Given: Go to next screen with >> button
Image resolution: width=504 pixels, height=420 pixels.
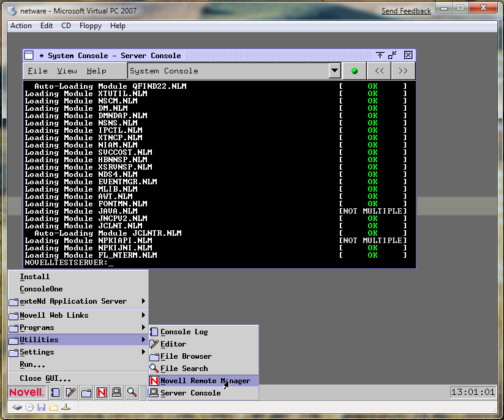Looking at the screenshot, I should pos(403,71).
